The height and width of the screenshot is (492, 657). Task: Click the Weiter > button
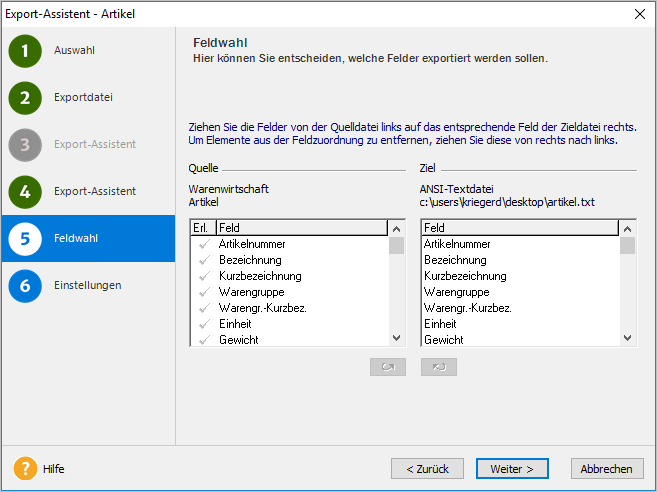coord(512,469)
